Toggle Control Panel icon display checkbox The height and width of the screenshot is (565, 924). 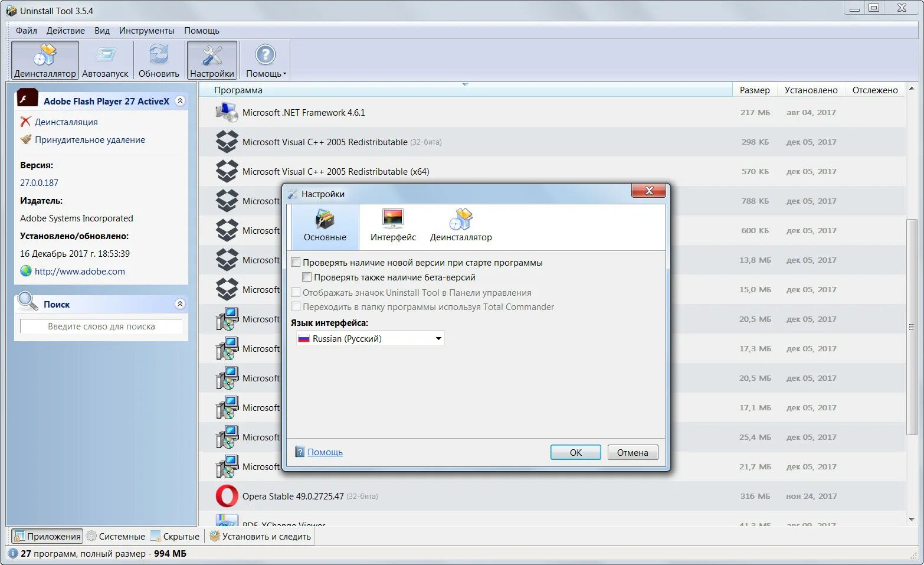pyautogui.click(x=296, y=292)
